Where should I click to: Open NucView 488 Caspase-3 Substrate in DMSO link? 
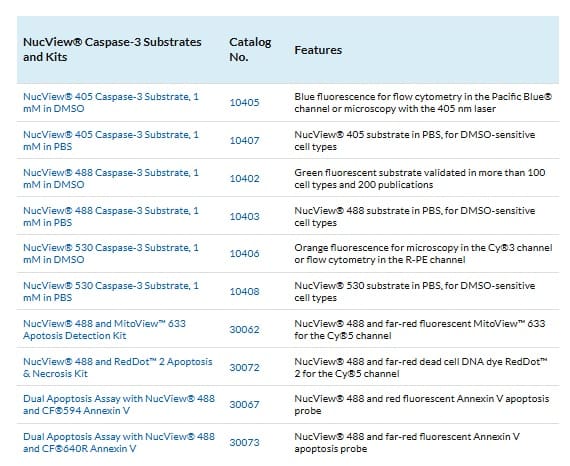(x=111, y=178)
